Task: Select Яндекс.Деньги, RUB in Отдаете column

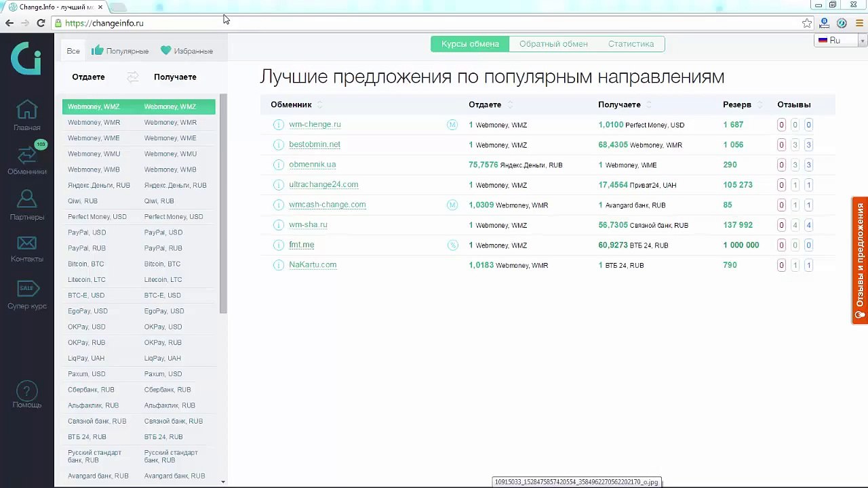Action: [x=99, y=186]
